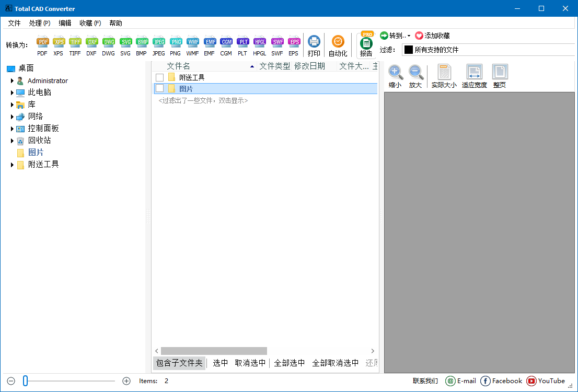Open the 帮助 menu

pos(115,23)
